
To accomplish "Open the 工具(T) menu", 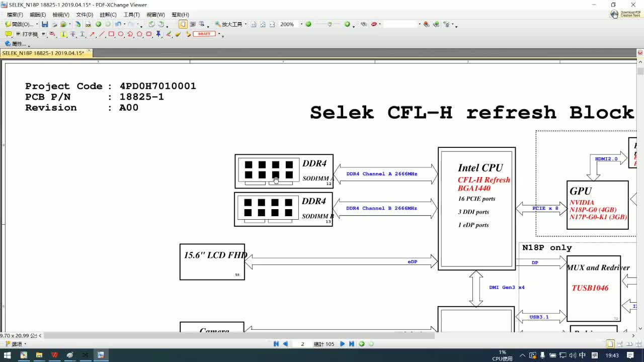I will (132, 15).
